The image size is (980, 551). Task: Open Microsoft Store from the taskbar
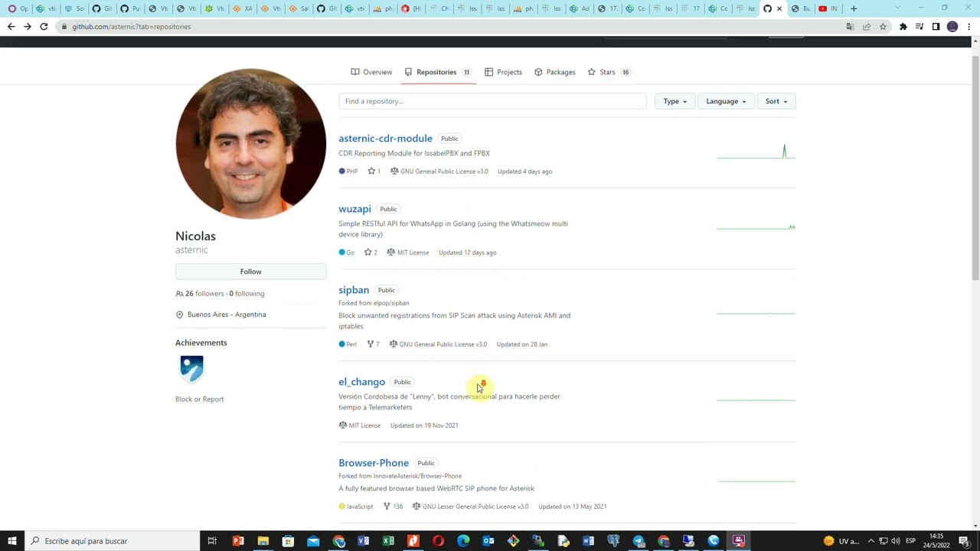[x=288, y=541]
